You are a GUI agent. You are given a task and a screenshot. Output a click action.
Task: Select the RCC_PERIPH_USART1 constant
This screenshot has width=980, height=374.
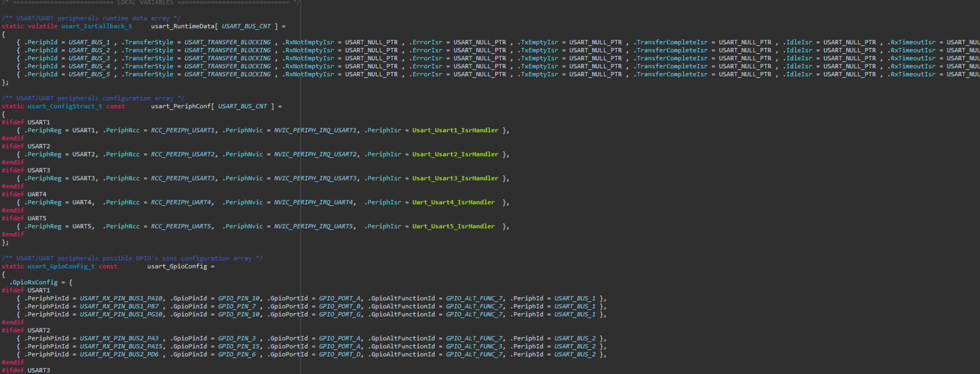(x=183, y=130)
